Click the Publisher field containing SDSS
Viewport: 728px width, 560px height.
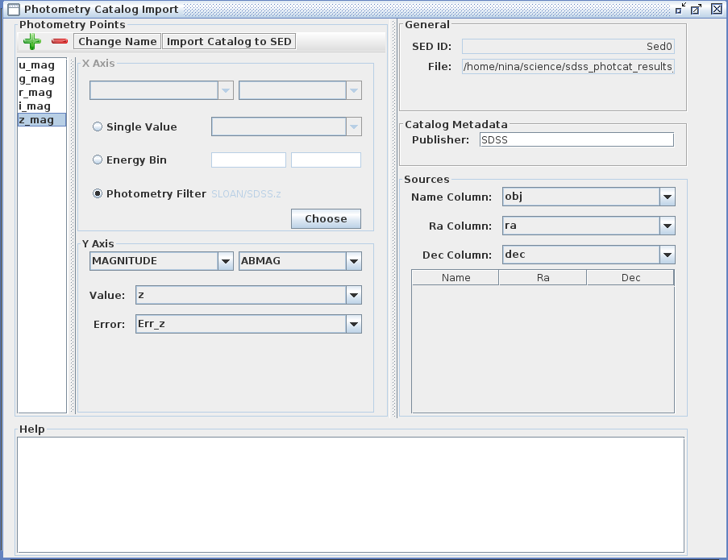576,139
